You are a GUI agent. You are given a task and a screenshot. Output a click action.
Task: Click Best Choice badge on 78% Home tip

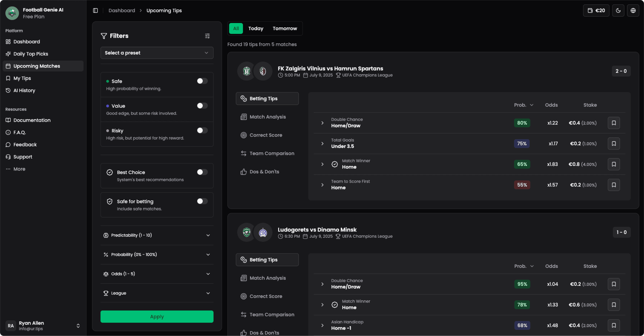point(334,305)
